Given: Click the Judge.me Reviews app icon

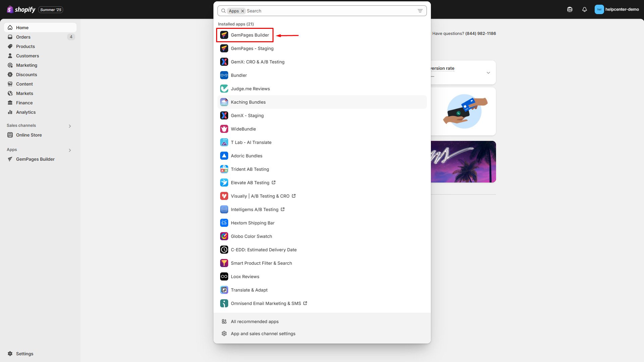Looking at the screenshot, I should click(x=224, y=89).
